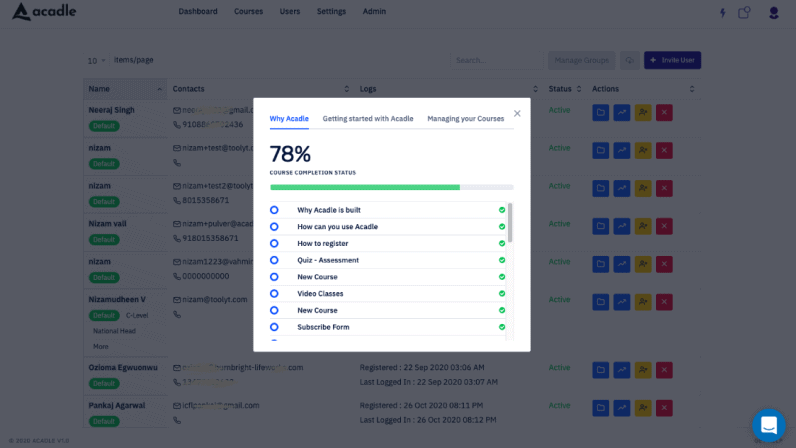Screen dimensions: 796x448
Task: Click assign user icon for Nizamudheen V
Action: (643, 302)
